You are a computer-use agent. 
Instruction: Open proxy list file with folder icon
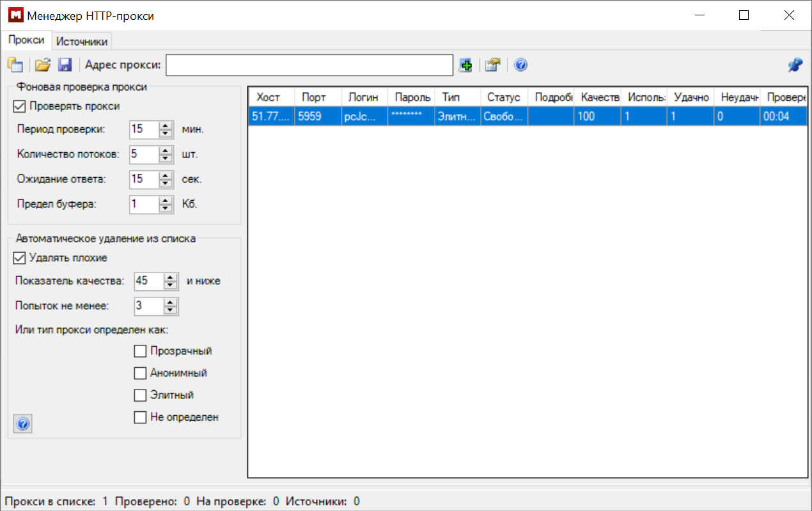(x=42, y=65)
